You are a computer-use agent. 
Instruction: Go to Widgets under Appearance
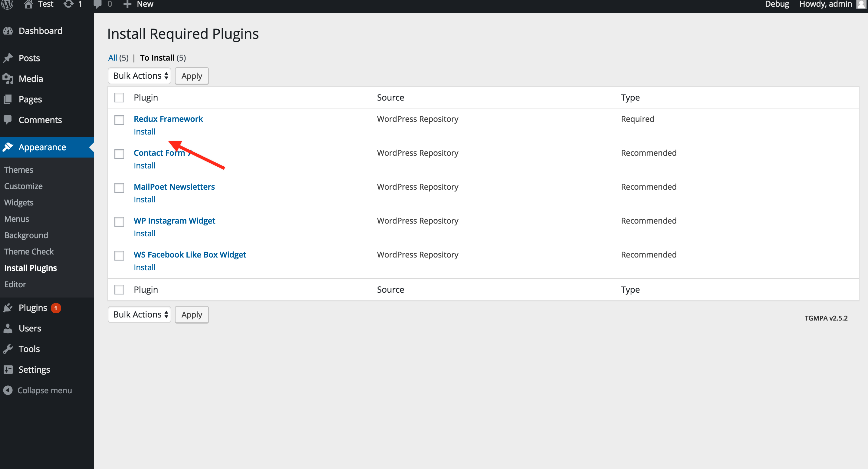click(19, 202)
